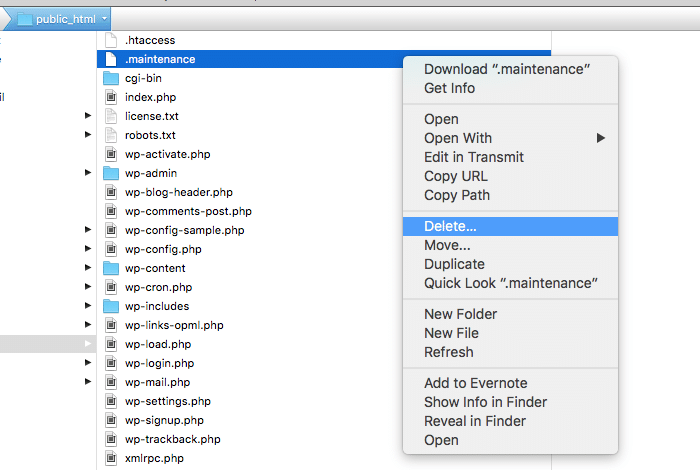Click the wp-blog-header.php file icon

pos(111,192)
